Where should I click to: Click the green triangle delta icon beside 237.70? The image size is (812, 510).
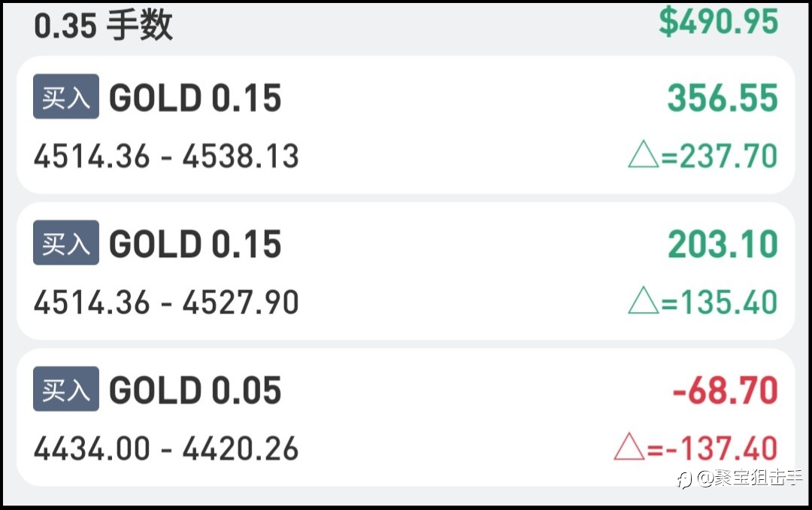click(x=644, y=157)
